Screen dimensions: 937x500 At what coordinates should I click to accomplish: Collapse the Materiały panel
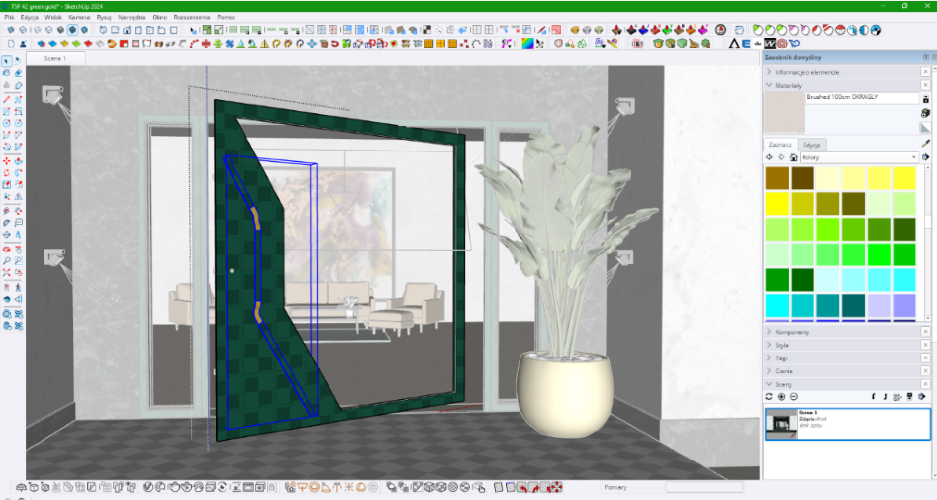point(769,85)
